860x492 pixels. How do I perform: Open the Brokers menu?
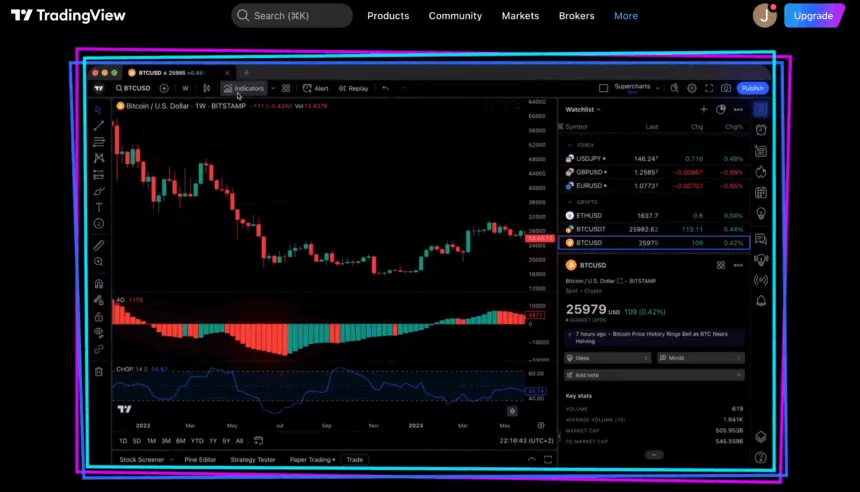click(x=576, y=16)
